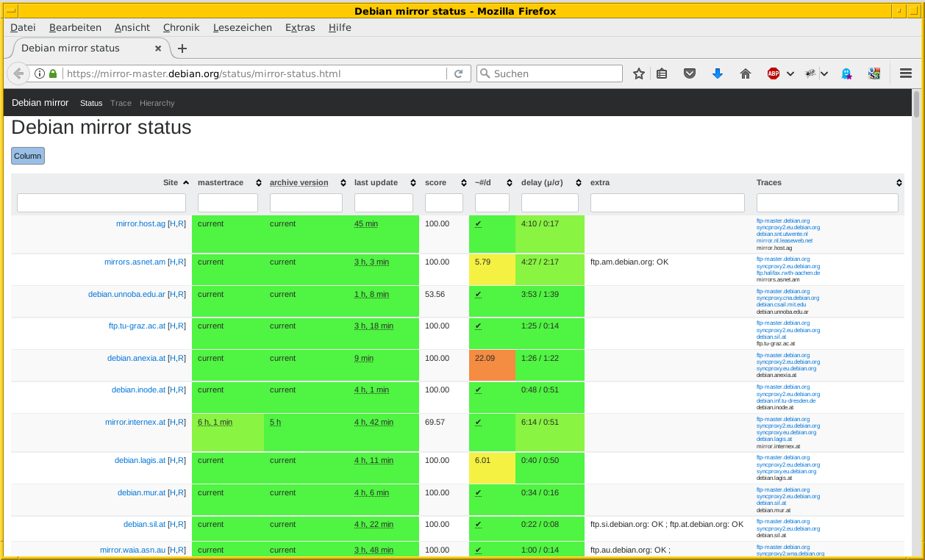Screen dimensions: 925x560
Task: Reload the page with the refresh icon
Action: 458,73
